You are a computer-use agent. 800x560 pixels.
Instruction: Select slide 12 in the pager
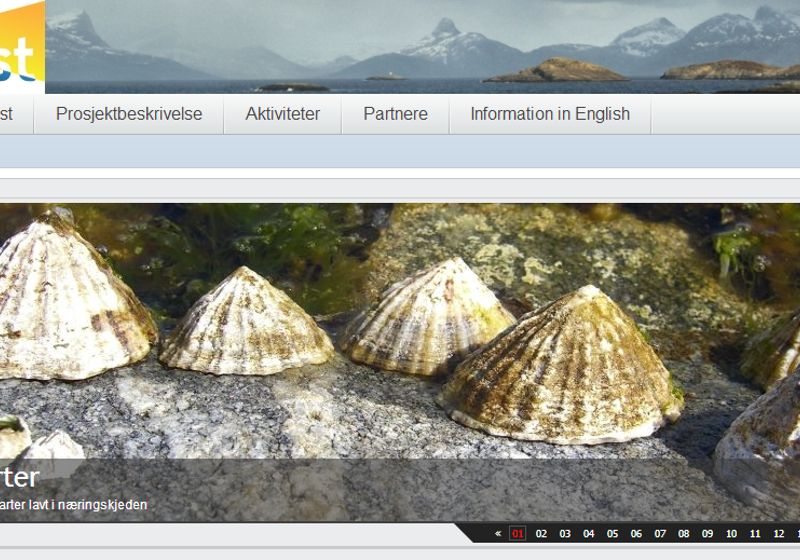click(779, 534)
